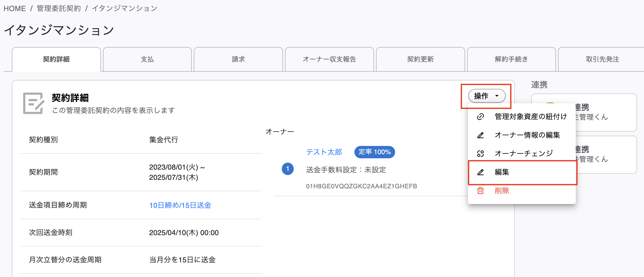Viewport: 644px width, 277px height.
Task: Open the オーナー収支報告 tab
Action: 329,59
